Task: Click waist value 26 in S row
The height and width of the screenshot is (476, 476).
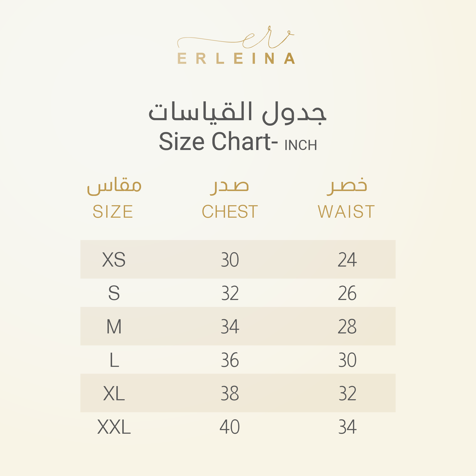Action: click(347, 293)
